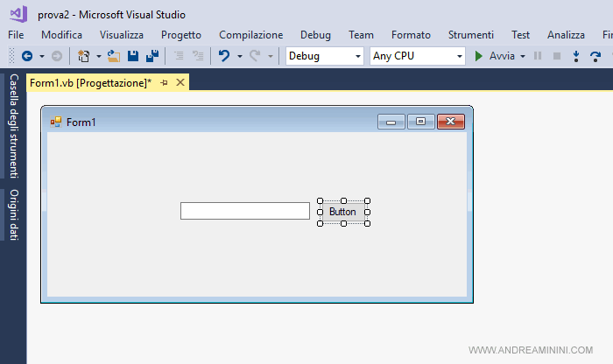Open the Any CPU platform dropdown
The width and height of the screenshot is (613, 364).
(417, 56)
